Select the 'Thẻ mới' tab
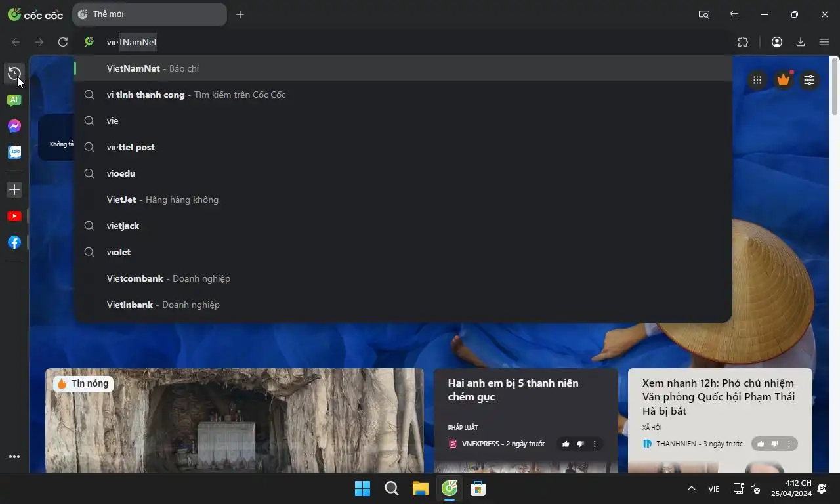The width and height of the screenshot is (840, 504). 150,14
